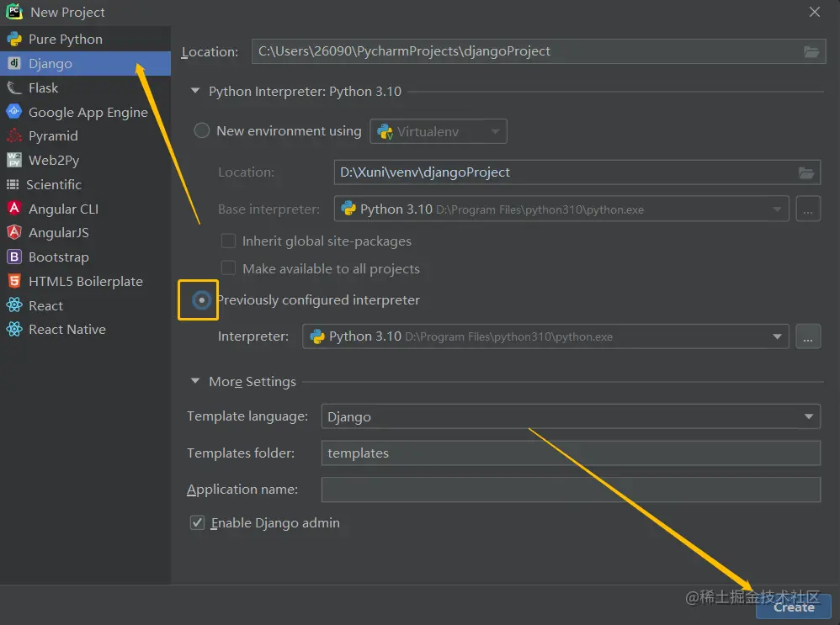Click the venv Location path field
Viewport: 840px width, 625px height.
click(x=577, y=172)
